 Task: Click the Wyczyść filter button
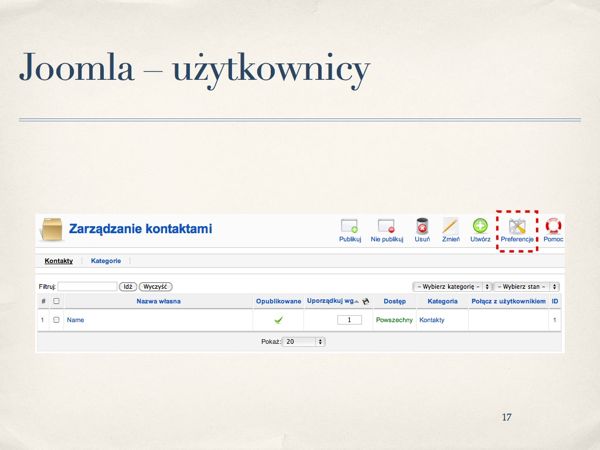point(155,286)
